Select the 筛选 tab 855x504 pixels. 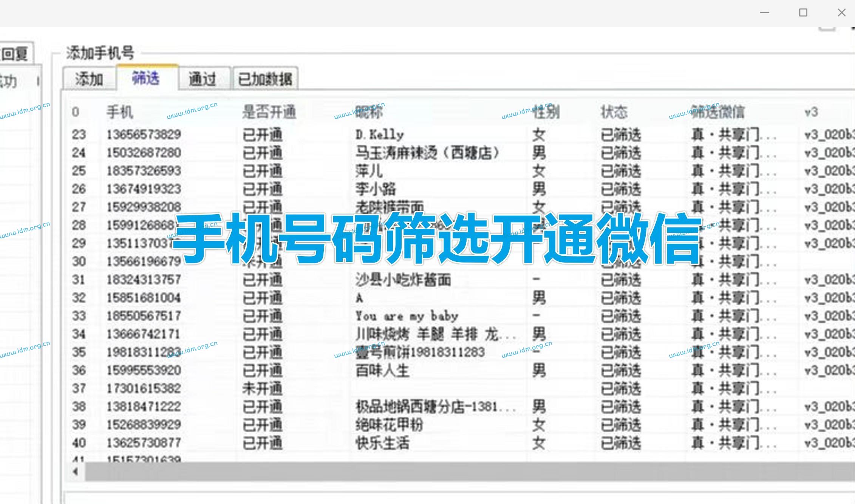tap(147, 78)
